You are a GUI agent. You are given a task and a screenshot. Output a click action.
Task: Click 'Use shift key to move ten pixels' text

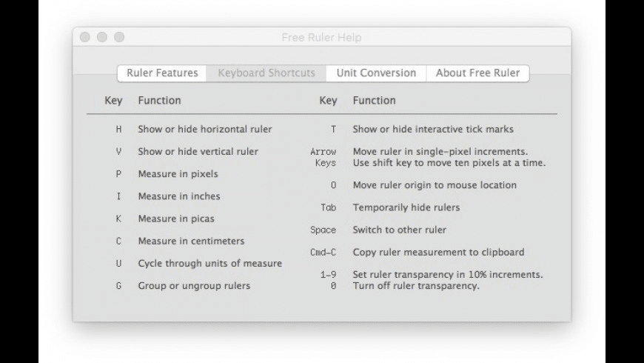449,163
